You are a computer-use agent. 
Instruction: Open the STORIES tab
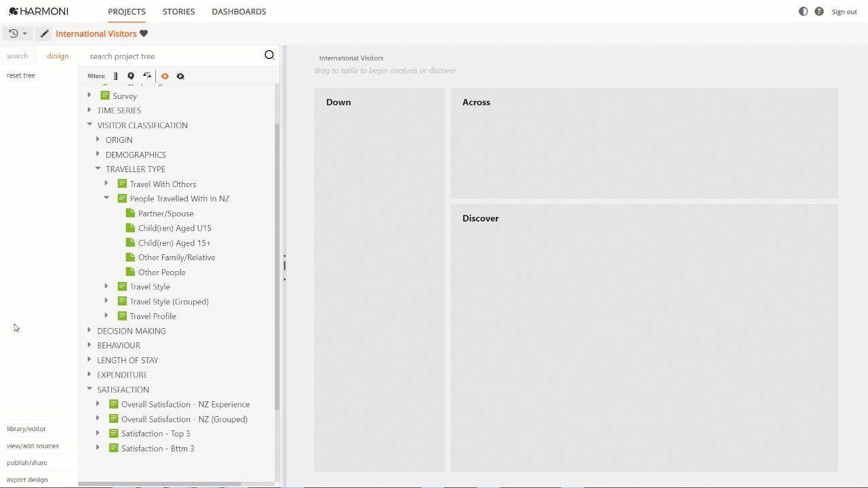pyautogui.click(x=178, y=12)
